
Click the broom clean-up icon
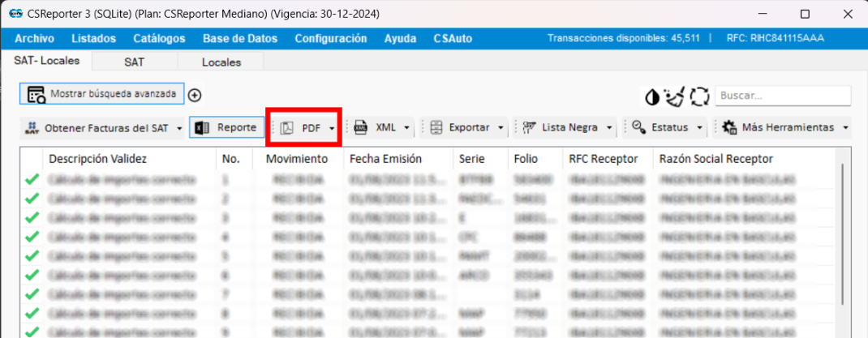pyautogui.click(x=676, y=96)
